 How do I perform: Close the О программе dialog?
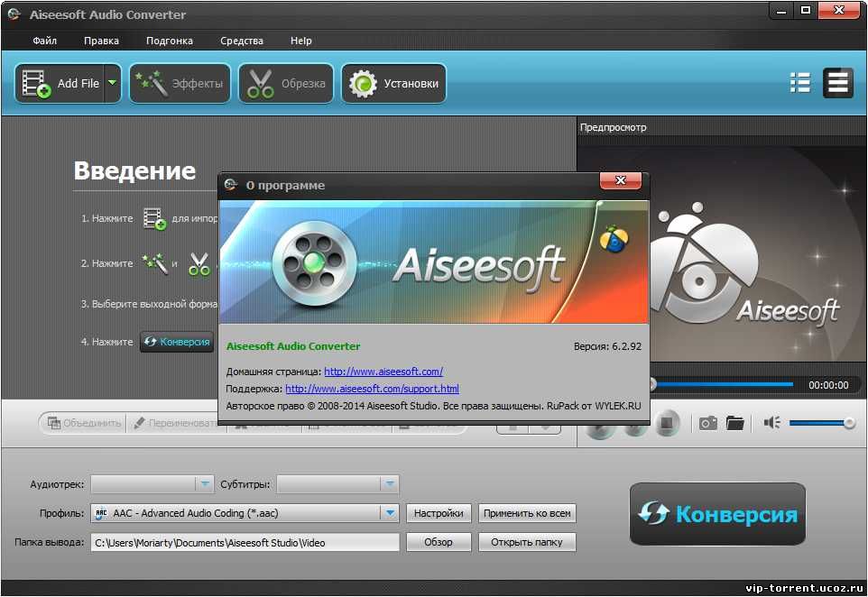621,180
